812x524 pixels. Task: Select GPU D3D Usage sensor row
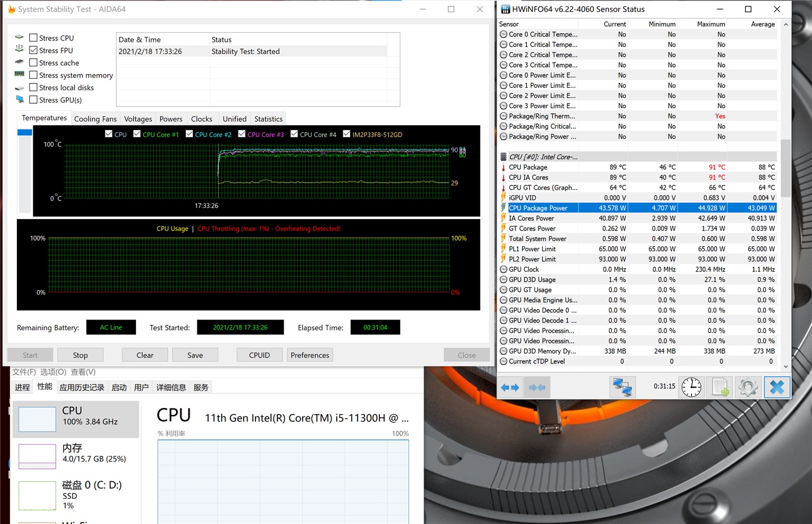click(638, 279)
